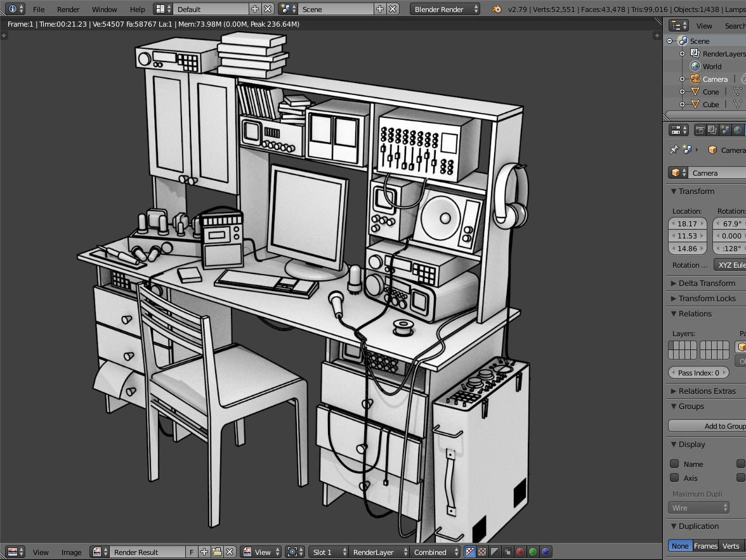Image resolution: width=746 pixels, height=560 pixels.
Task: Expand RenderLayers in the outliner
Action: (683, 54)
